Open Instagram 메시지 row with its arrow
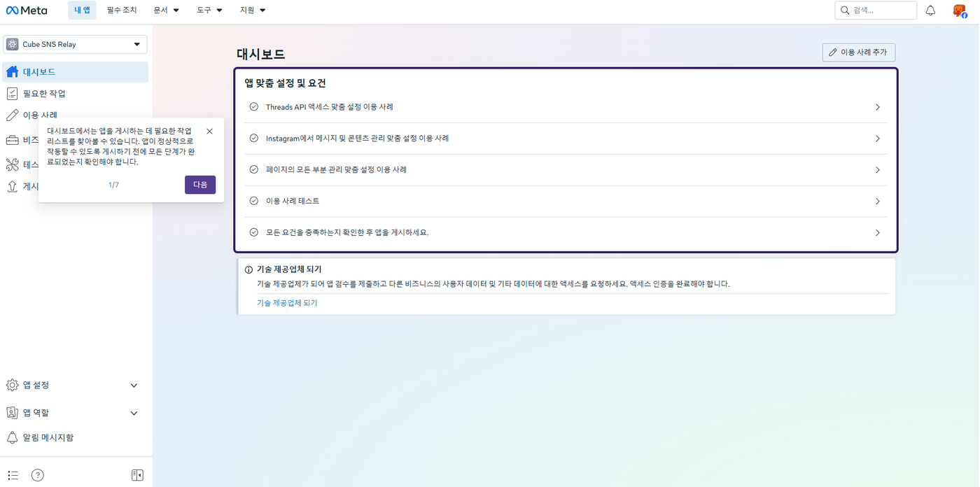This screenshot has height=487, width=980. pyautogui.click(x=878, y=139)
